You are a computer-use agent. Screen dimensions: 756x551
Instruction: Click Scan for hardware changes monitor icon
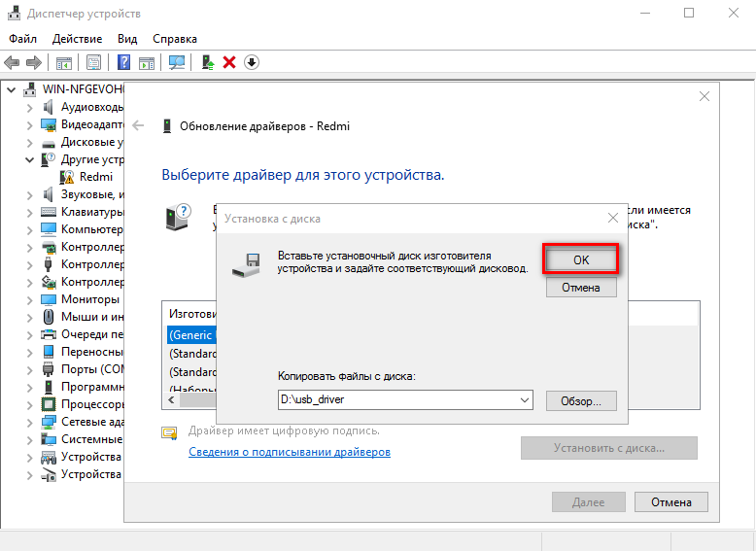click(x=177, y=62)
